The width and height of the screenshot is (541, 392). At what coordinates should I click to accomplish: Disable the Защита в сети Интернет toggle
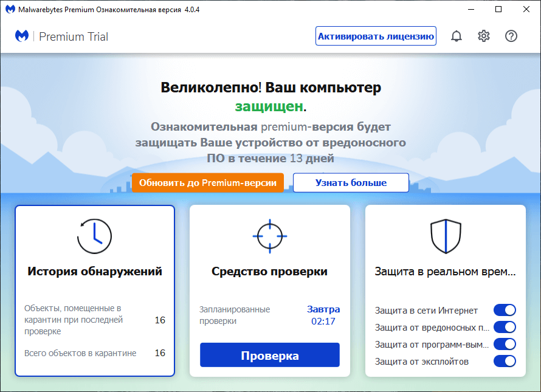(x=505, y=310)
